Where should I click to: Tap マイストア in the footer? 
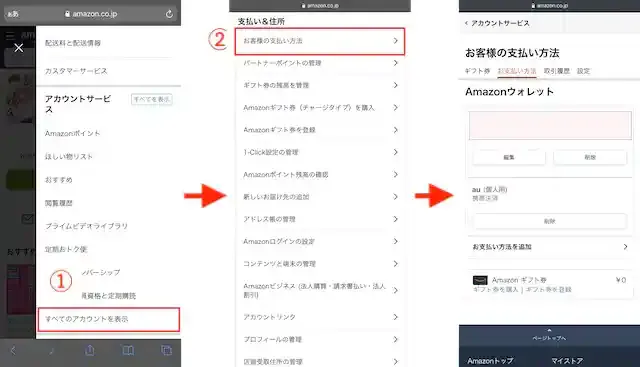pos(567,361)
